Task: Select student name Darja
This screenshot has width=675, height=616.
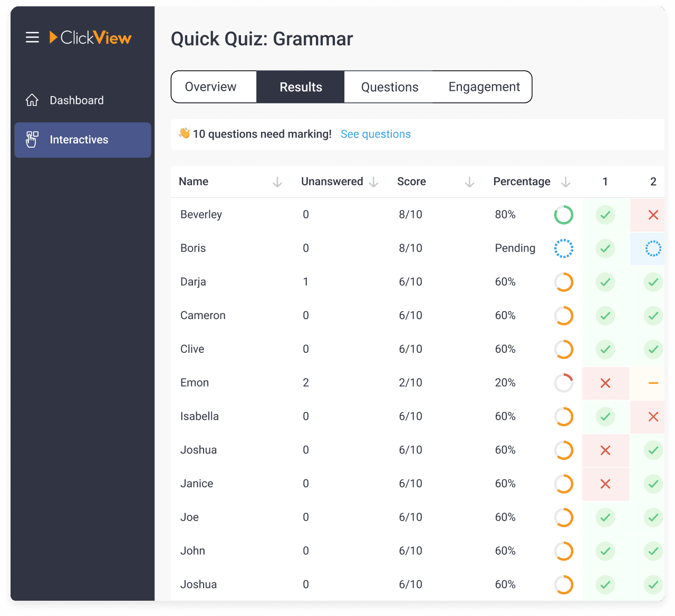Action: pos(193,282)
